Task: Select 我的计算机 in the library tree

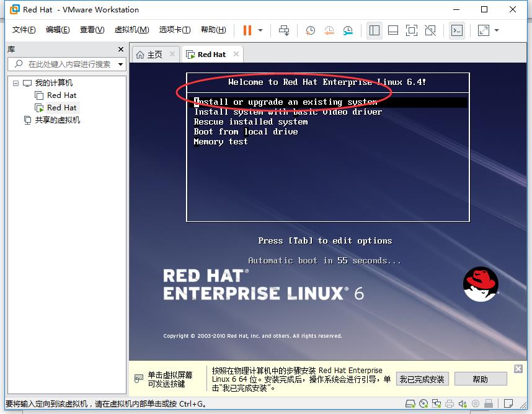Action: (53, 82)
